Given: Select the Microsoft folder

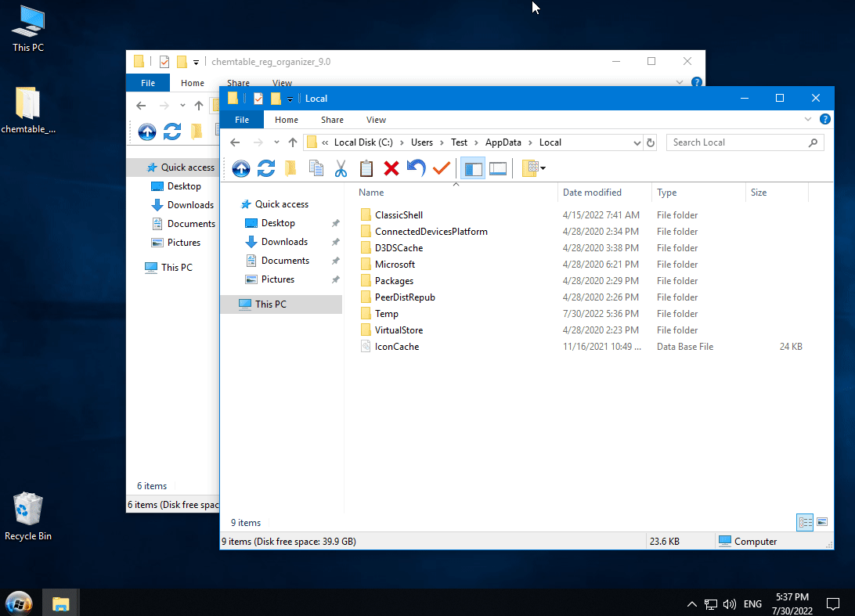Looking at the screenshot, I should click(395, 265).
